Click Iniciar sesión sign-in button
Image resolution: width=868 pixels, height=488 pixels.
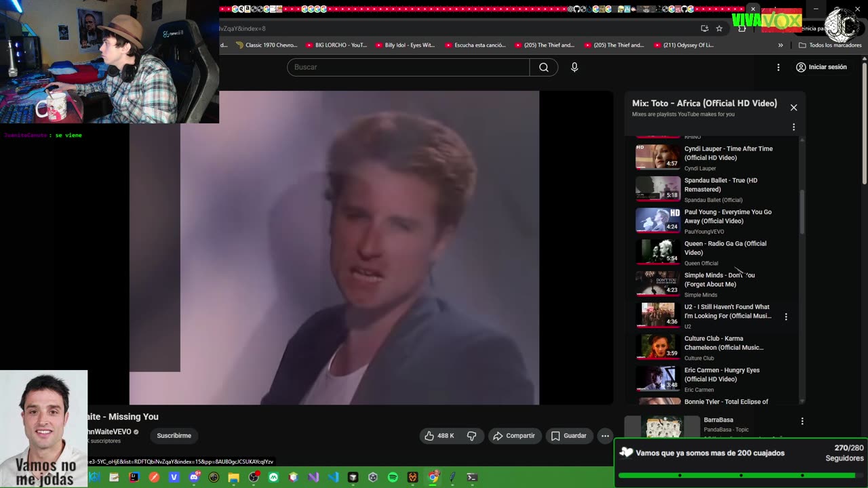pyautogui.click(x=821, y=67)
